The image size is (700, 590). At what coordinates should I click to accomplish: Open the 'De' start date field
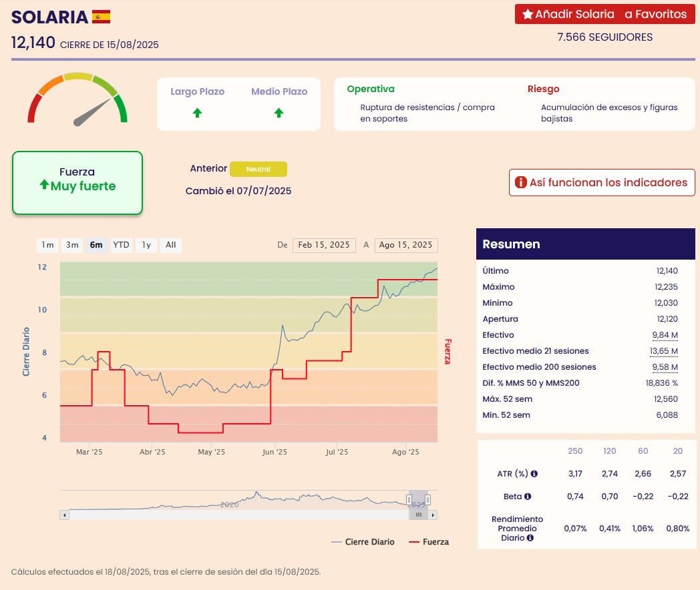pyautogui.click(x=324, y=245)
